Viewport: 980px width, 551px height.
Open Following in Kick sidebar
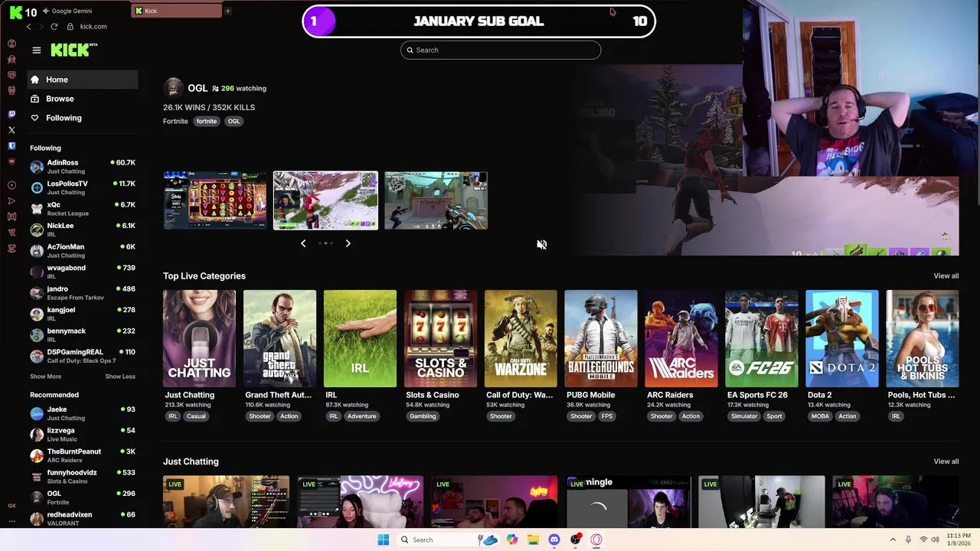click(83, 118)
